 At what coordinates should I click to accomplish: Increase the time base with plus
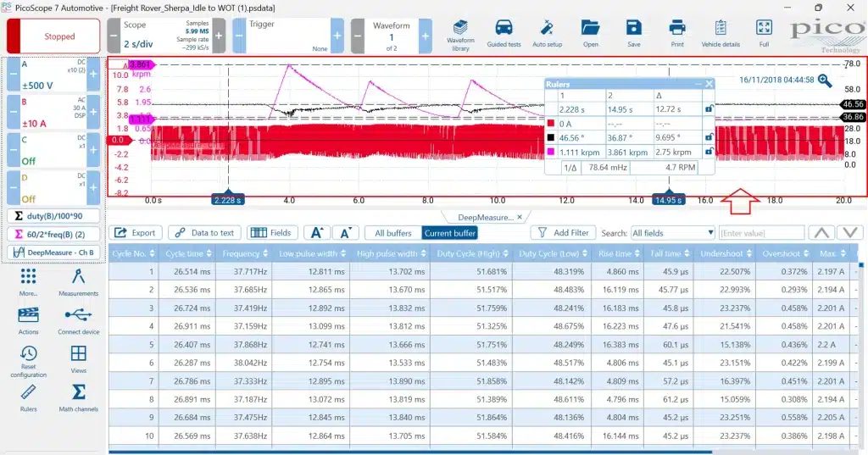click(219, 36)
